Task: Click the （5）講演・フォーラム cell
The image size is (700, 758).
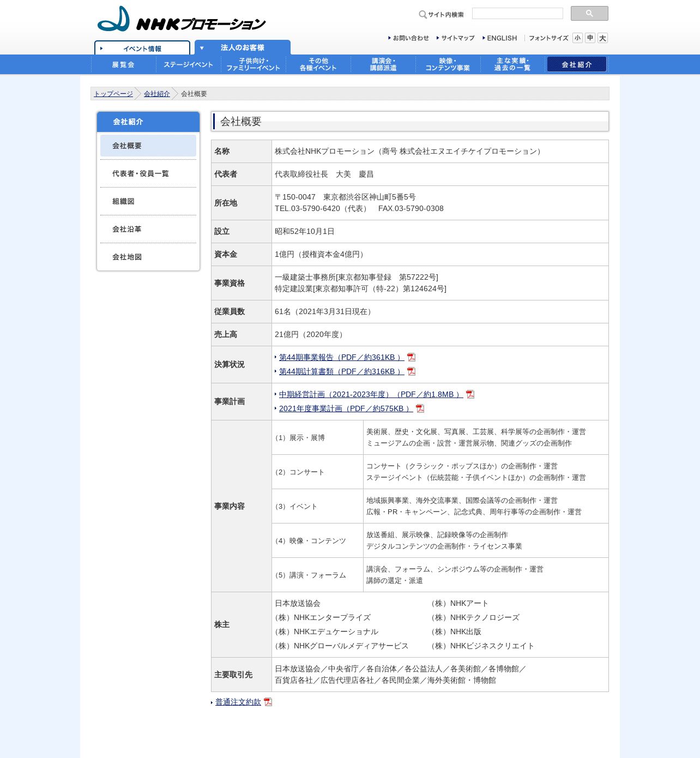Action: point(318,575)
